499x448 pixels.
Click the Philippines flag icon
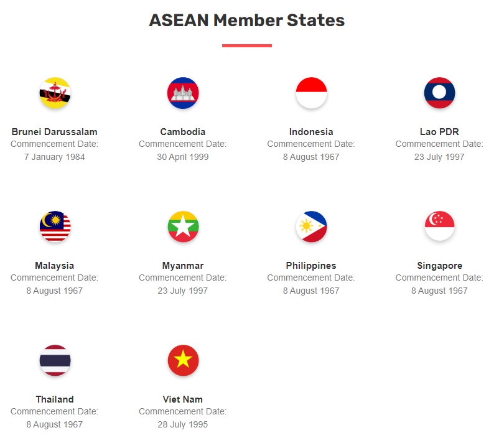click(311, 227)
